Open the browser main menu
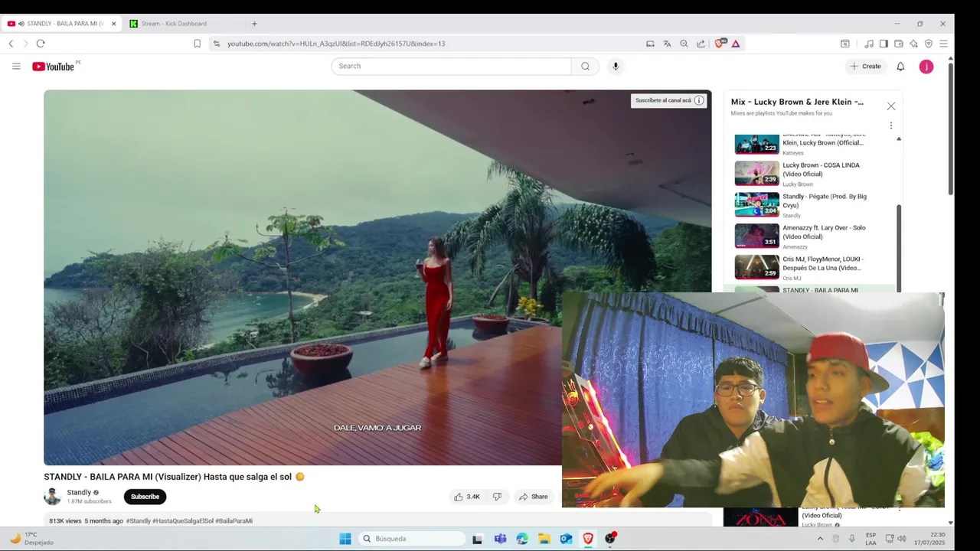980x551 pixels. (x=944, y=44)
